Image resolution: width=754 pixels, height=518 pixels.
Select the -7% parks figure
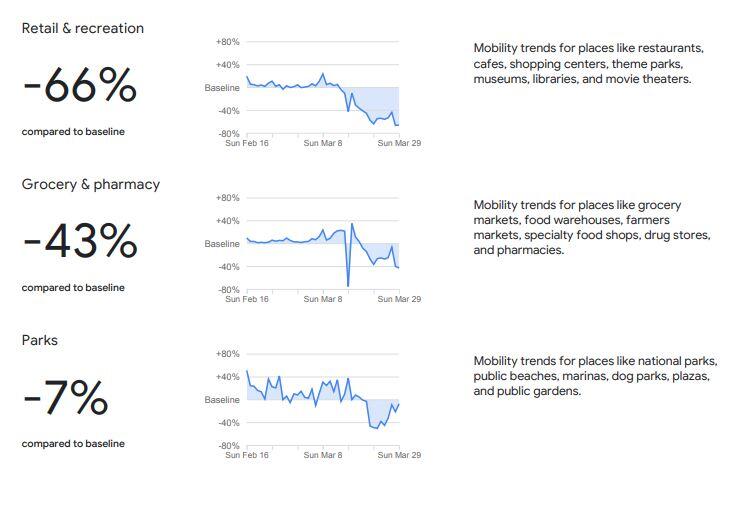point(65,398)
